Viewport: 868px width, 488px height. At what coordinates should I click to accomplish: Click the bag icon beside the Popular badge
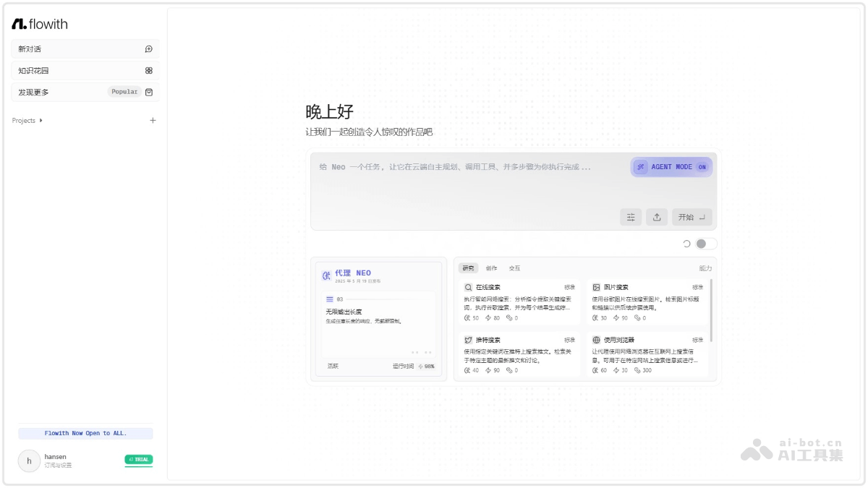coord(150,92)
